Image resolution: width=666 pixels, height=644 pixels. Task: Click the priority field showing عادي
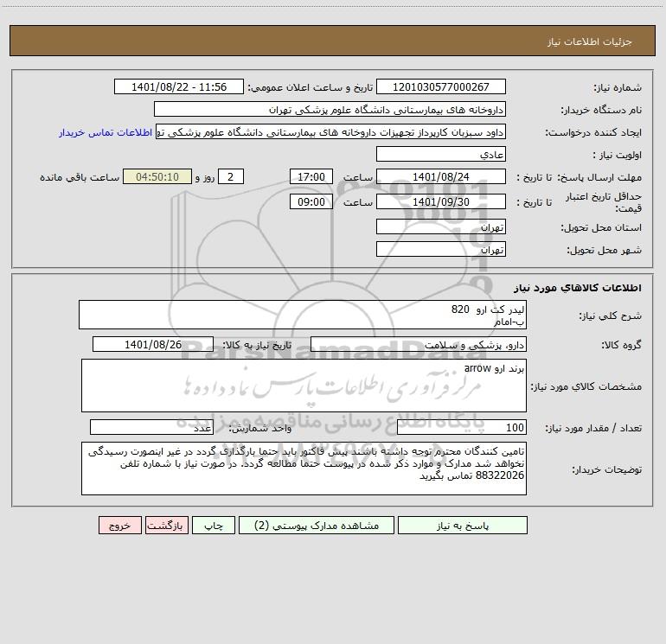click(441, 154)
